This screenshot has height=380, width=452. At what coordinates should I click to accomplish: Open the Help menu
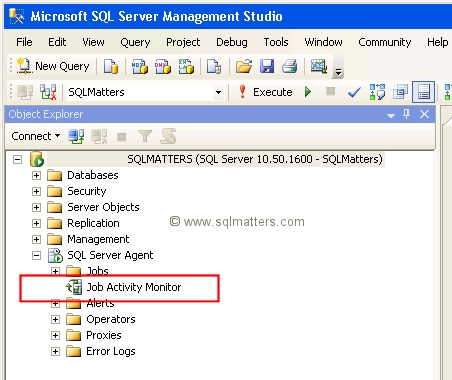438,42
